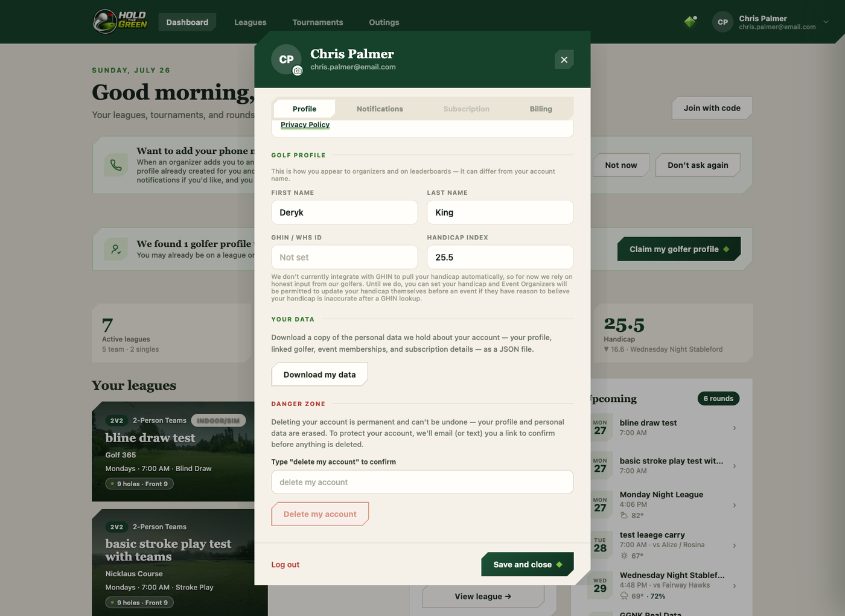Click the CP avatar in top bar

tap(722, 22)
